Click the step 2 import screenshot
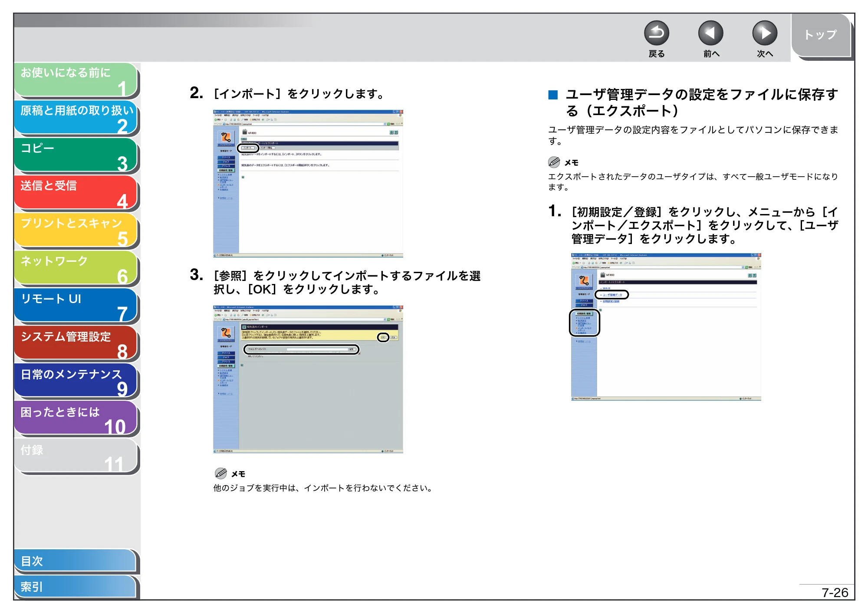 point(308,184)
